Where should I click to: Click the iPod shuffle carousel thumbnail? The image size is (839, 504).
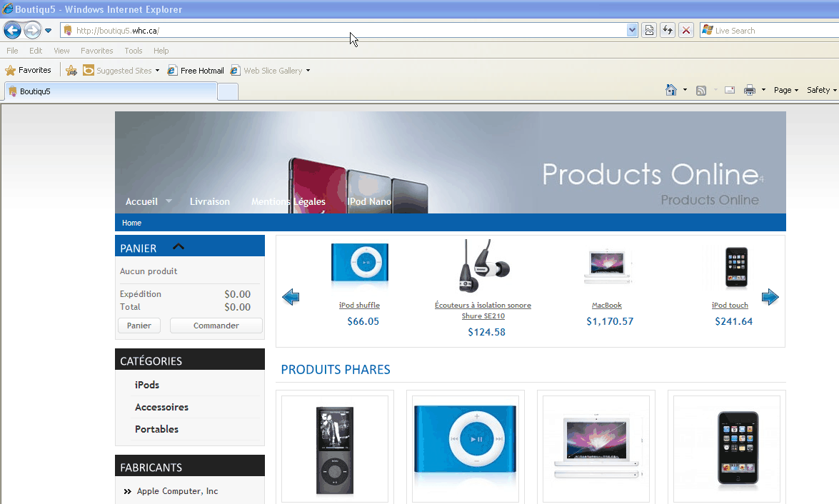coord(360,263)
